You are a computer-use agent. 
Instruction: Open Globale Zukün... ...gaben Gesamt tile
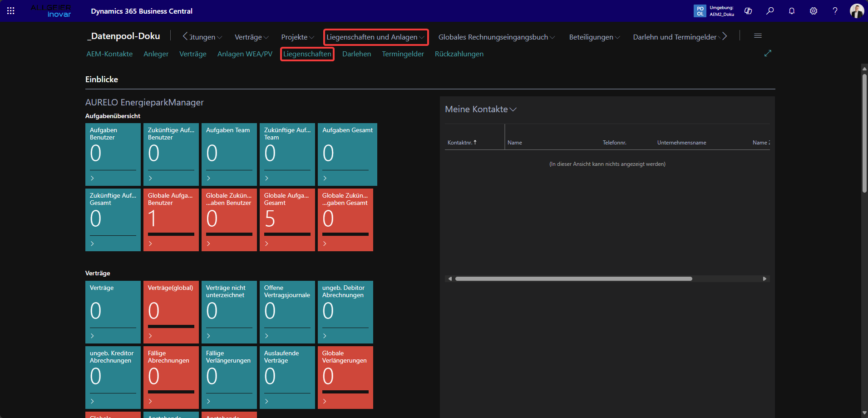tap(345, 220)
